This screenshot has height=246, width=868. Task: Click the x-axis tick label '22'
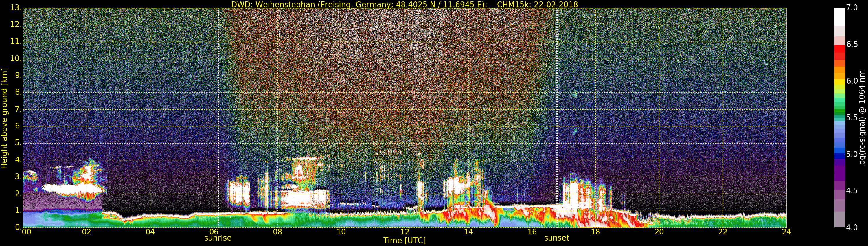click(x=723, y=232)
